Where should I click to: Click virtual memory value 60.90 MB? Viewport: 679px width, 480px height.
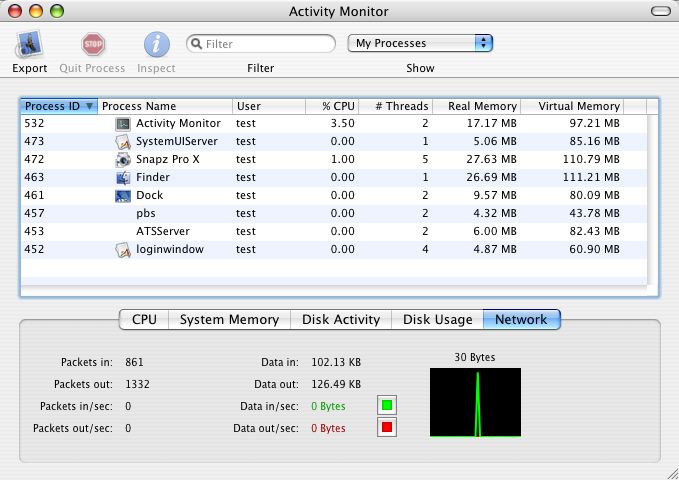pos(595,250)
